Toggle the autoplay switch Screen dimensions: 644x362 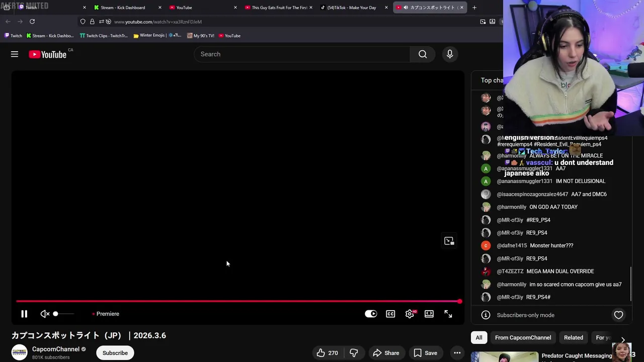click(x=371, y=314)
